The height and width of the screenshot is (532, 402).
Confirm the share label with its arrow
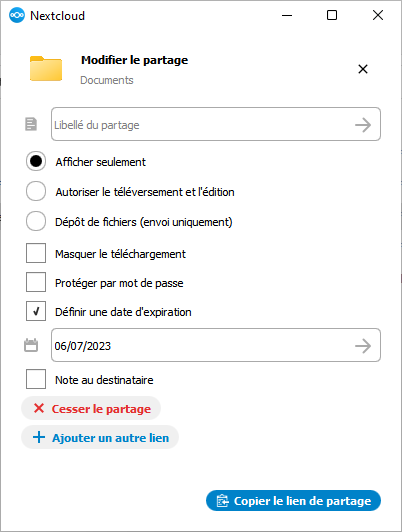363,125
